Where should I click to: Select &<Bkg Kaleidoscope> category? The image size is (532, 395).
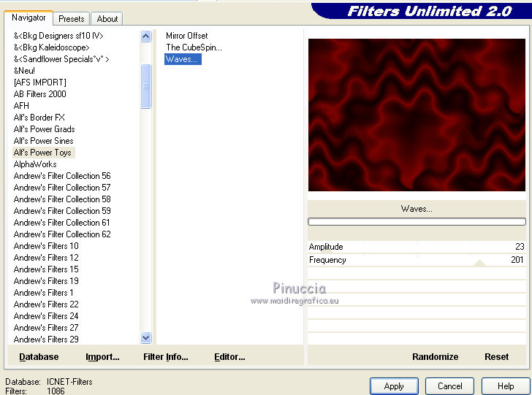point(51,47)
